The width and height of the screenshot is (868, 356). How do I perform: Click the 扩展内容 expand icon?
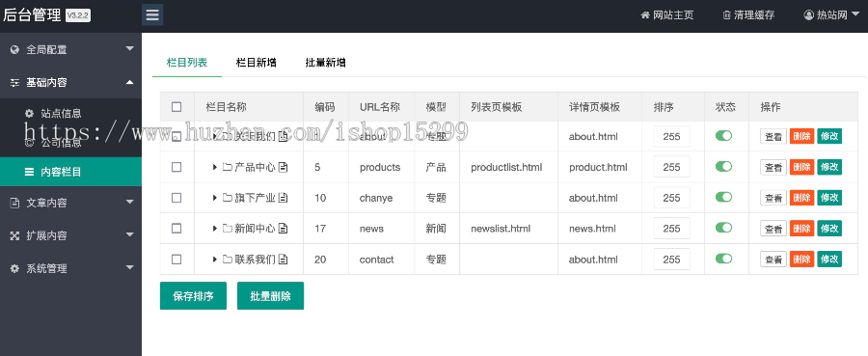(x=14, y=235)
